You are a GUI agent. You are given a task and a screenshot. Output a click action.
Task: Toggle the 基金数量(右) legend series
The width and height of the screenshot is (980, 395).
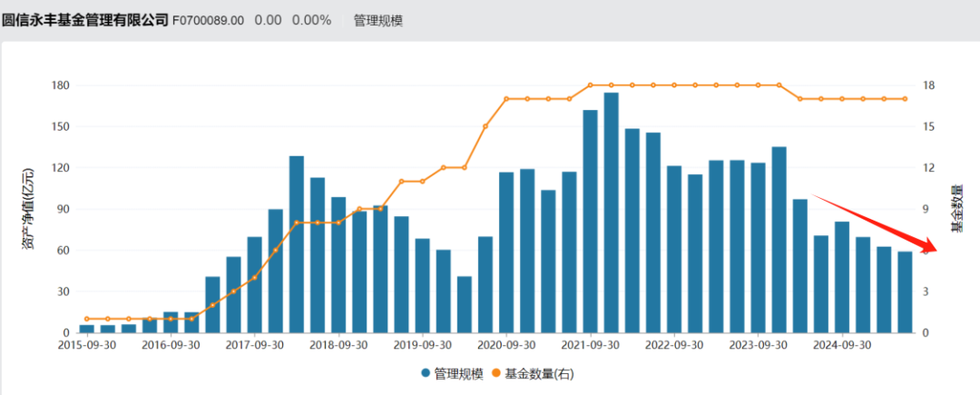532,373
